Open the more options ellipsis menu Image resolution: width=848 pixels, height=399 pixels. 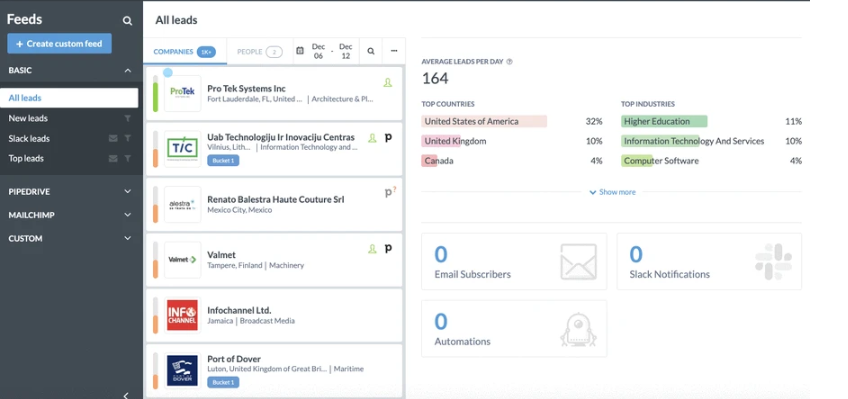[x=394, y=51]
